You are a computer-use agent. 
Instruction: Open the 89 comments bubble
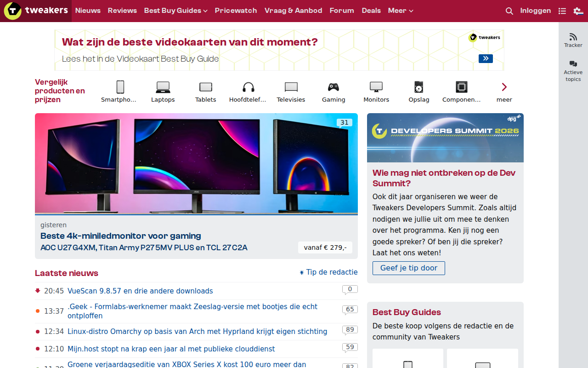pos(350,330)
